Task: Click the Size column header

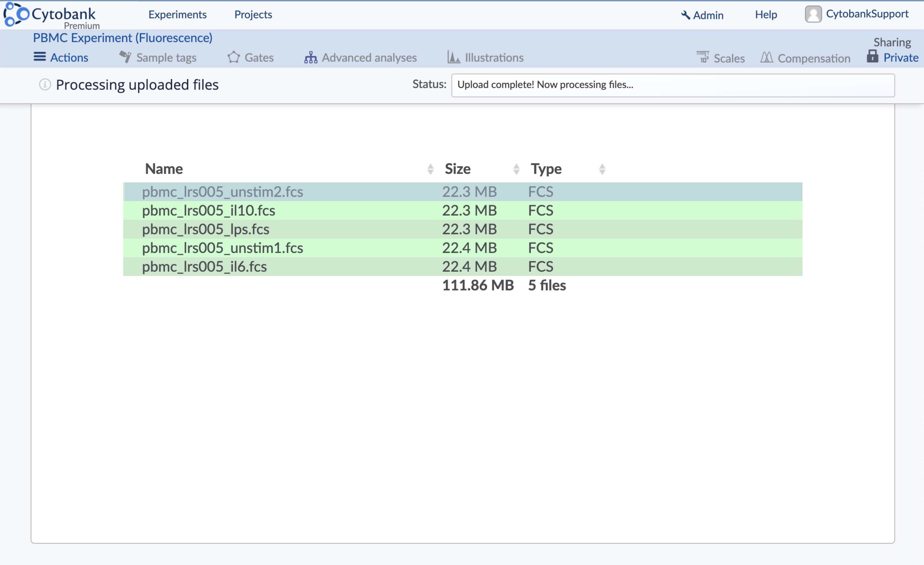Action: [x=457, y=169]
